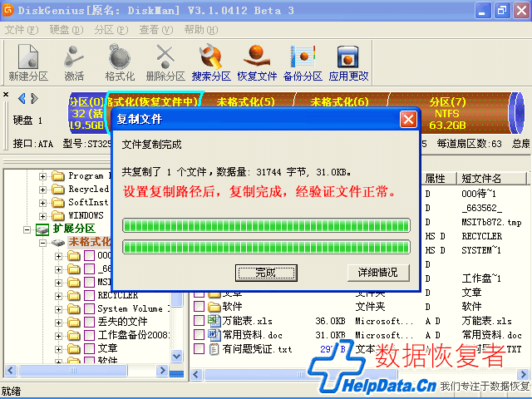Go to next disk with right arrow

34,99
